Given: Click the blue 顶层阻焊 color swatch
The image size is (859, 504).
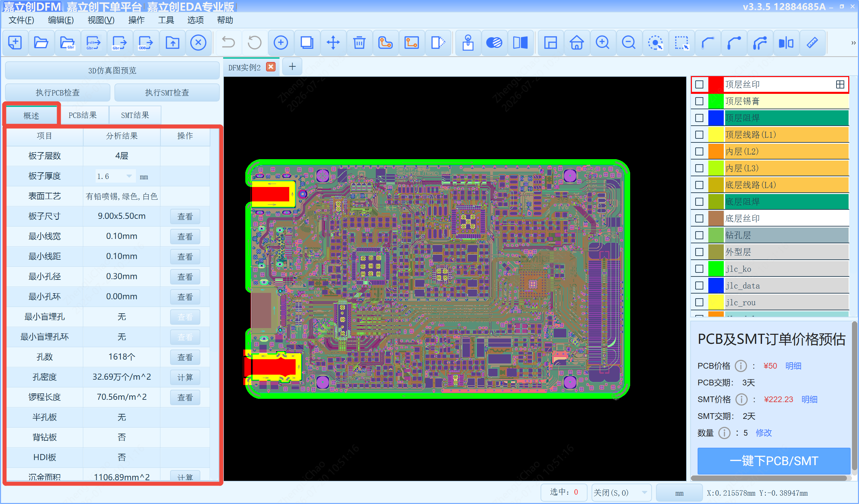Looking at the screenshot, I should click(x=715, y=118).
